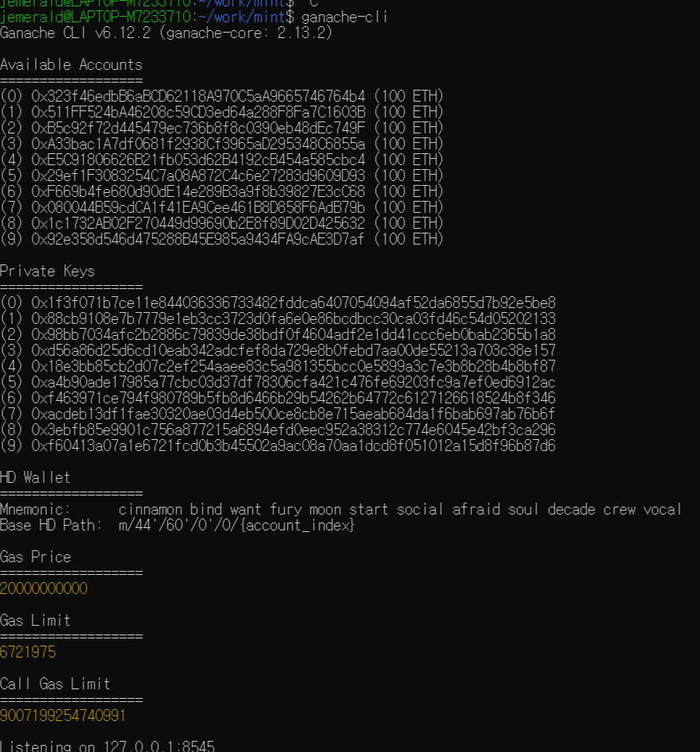Click account (2) address 0xB5c92f72d445
700x752 pixels.
(x=198, y=128)
